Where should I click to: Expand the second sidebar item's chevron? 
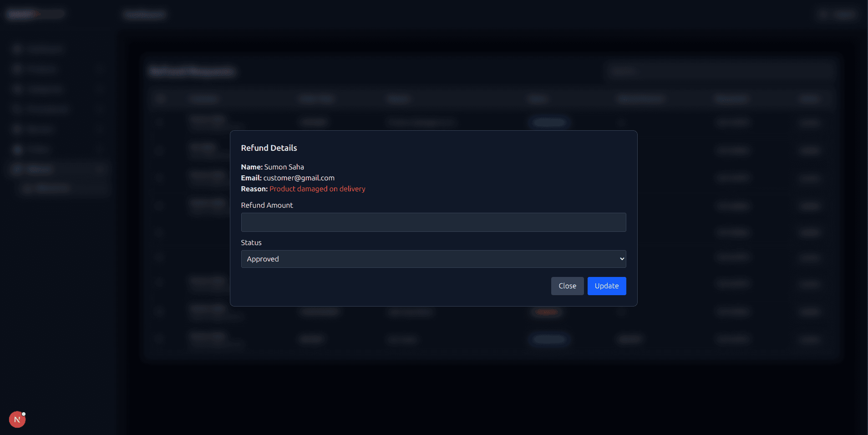coord(100,69)
